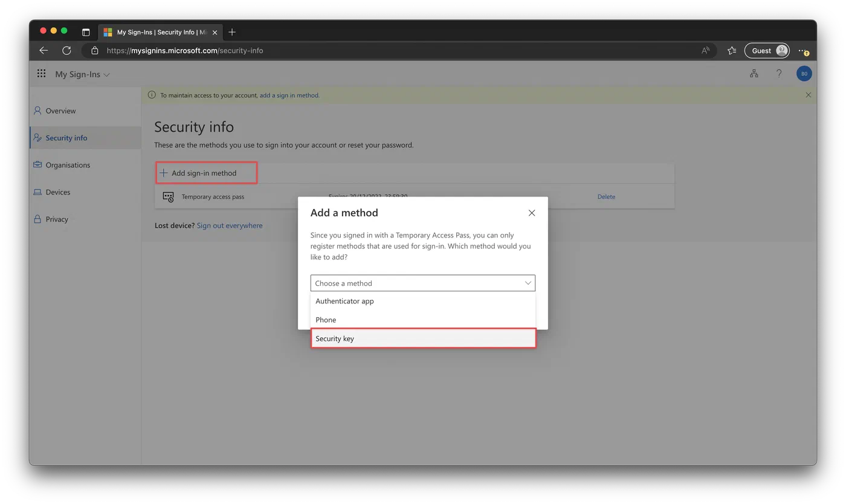846x504 pixels.
Task: Toggle the Read aloud icon in address bar
Action: [705, 51]
